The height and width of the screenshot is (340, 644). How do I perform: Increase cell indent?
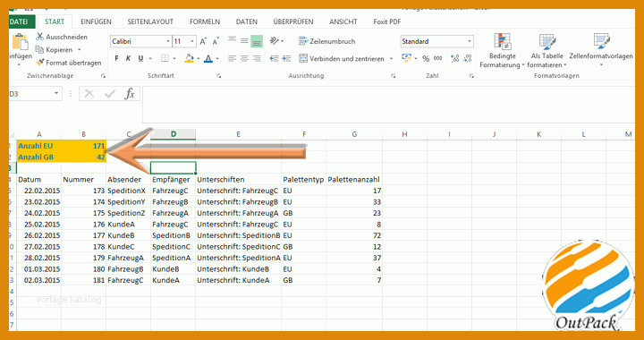click(x=286, y=59)
